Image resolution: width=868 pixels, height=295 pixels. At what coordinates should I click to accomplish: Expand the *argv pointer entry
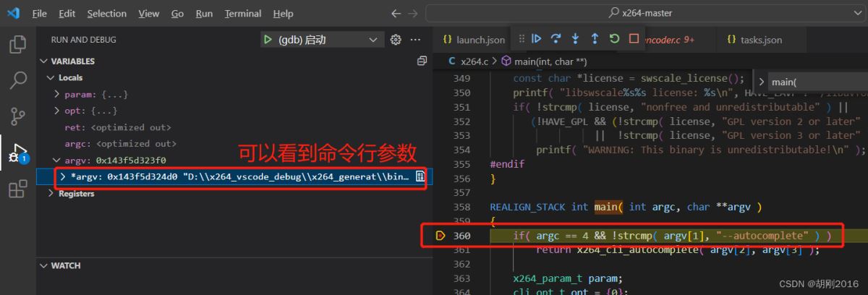click(x=64, y=176)
